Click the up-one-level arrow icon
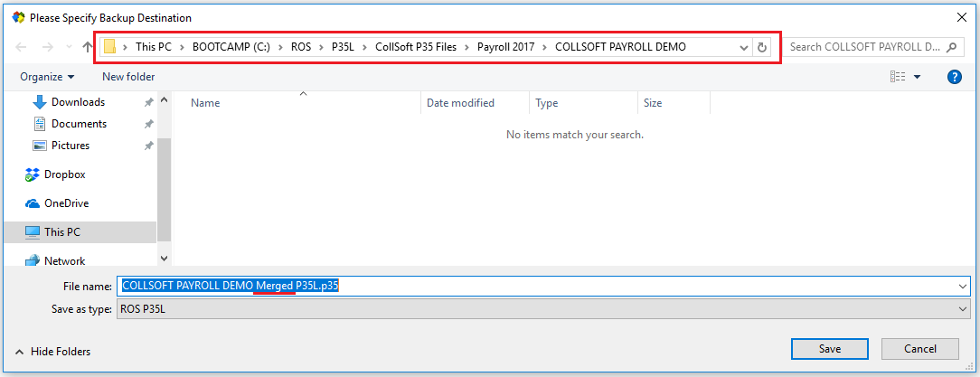The image size is (980, 377). 88,47
